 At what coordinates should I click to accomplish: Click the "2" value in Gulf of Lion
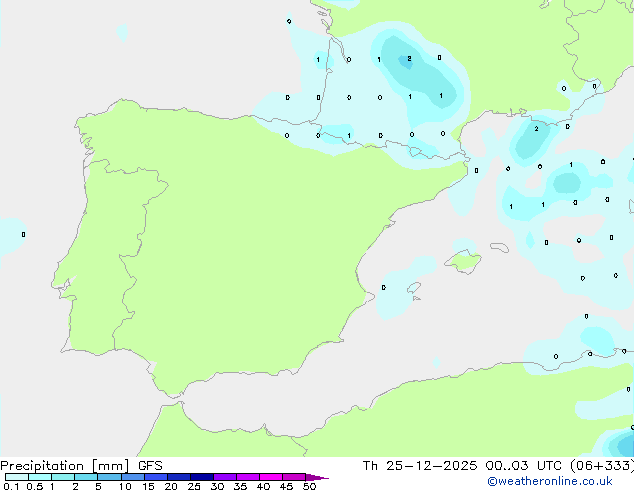coord(536,129)
